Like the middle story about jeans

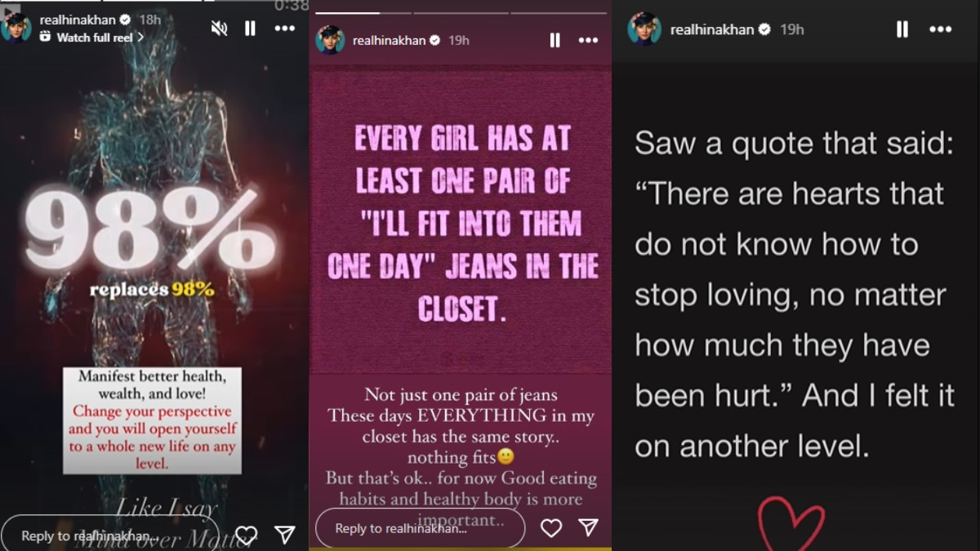point(551,528)
